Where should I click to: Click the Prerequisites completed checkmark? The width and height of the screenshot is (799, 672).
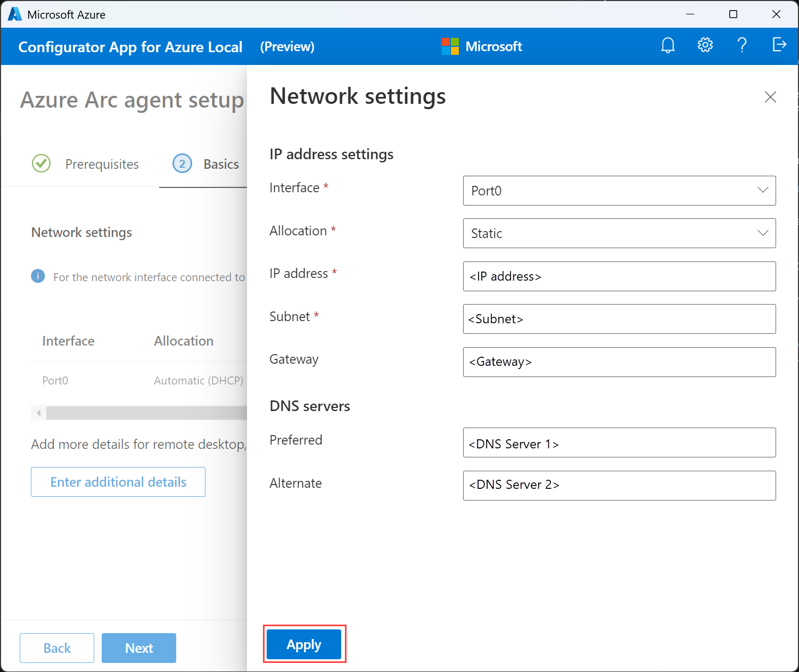tap(41, 163)
